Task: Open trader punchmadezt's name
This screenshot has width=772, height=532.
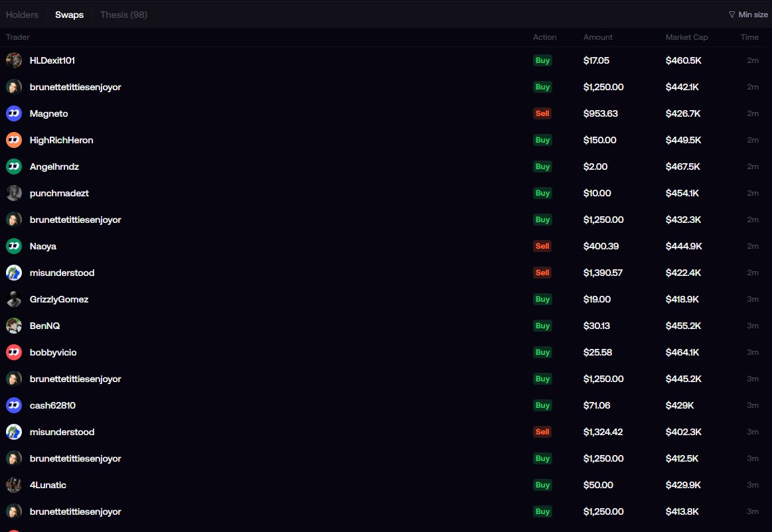Action: coord(59,194)
